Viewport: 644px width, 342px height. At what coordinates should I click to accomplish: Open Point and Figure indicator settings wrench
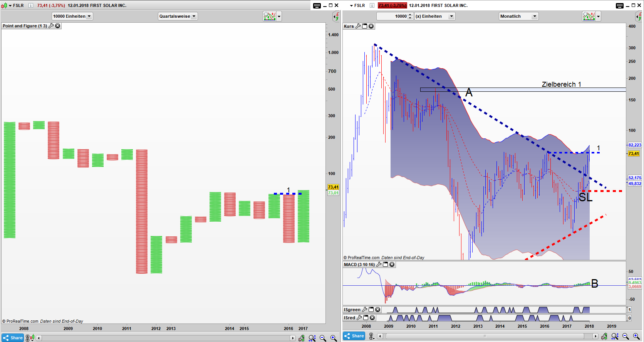tap(51, 26)
